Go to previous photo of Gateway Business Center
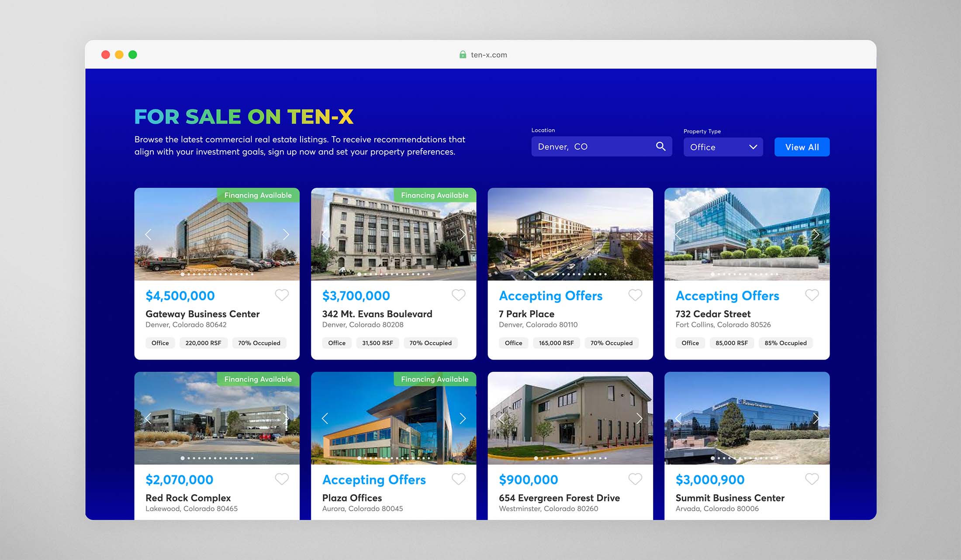Image resolution: width=961 pixels, height=560 pixels. coord(149,234)
